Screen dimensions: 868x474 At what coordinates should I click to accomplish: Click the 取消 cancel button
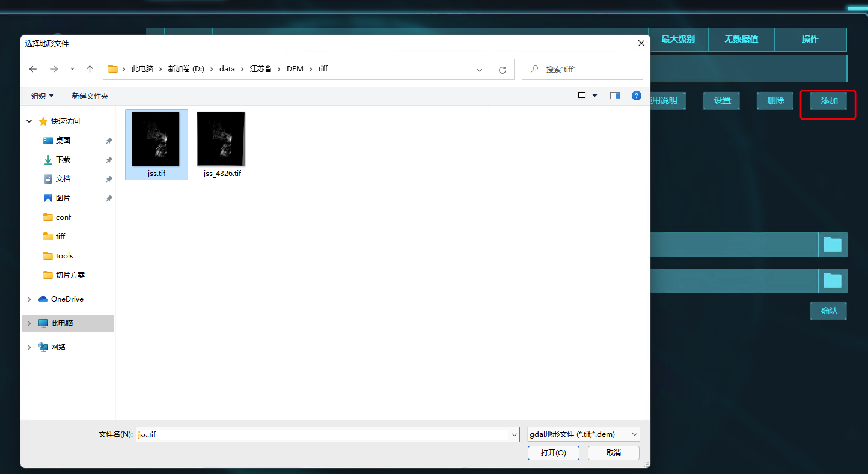613,453
